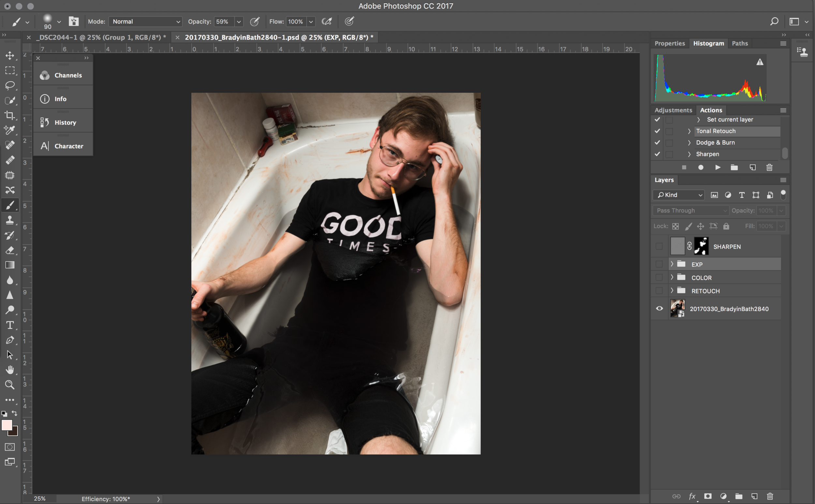Open the Flow dropdown arrow
The height and width of the screenshot is (504, 815).
click(311, 22)
